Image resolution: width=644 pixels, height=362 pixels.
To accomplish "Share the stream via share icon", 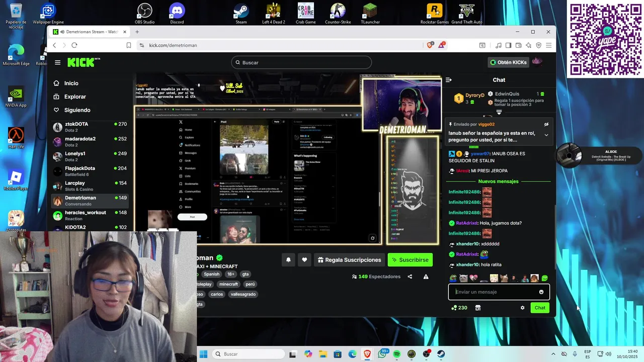I will click(x=410, y=277).
